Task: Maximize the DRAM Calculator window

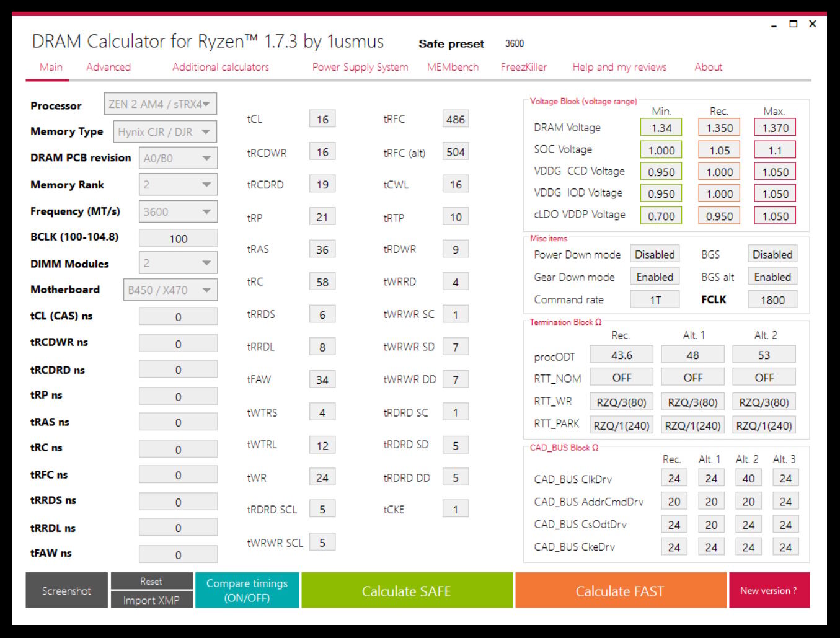Action: [793, 24]
